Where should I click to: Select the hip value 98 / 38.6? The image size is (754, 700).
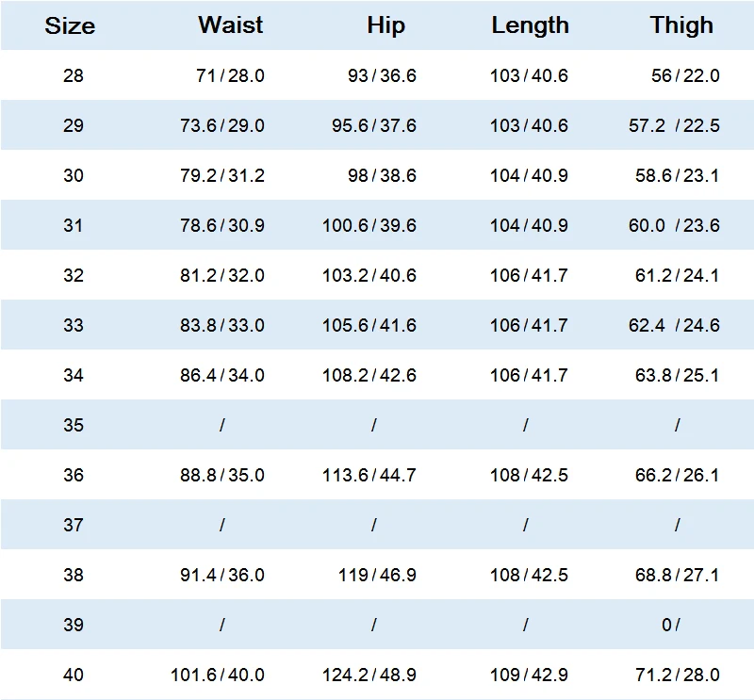(x=382, y=175)
